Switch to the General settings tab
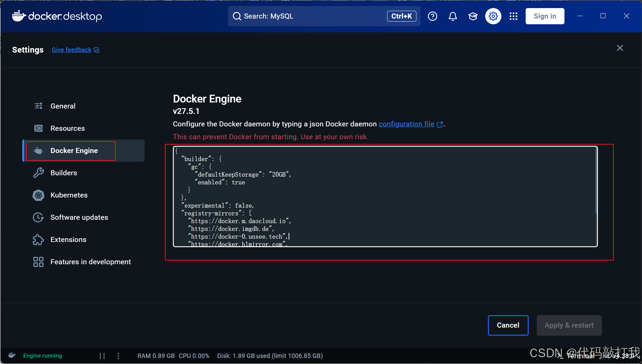Screen dimensions: 642x364 coord(63,106)
